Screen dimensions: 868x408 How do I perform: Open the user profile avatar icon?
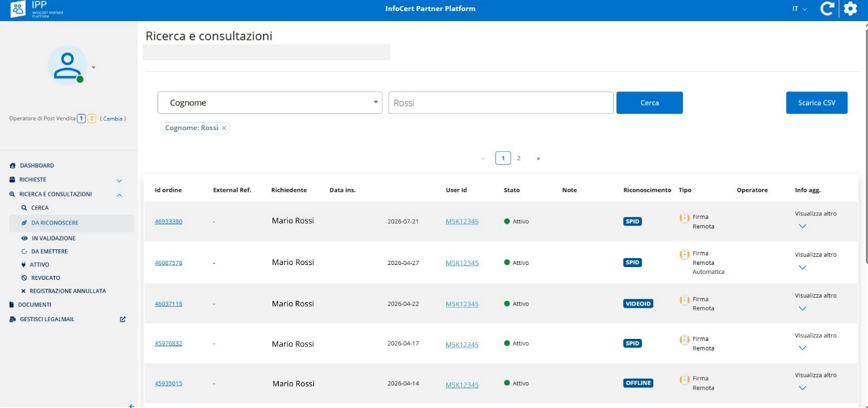[x=67, y=65]
